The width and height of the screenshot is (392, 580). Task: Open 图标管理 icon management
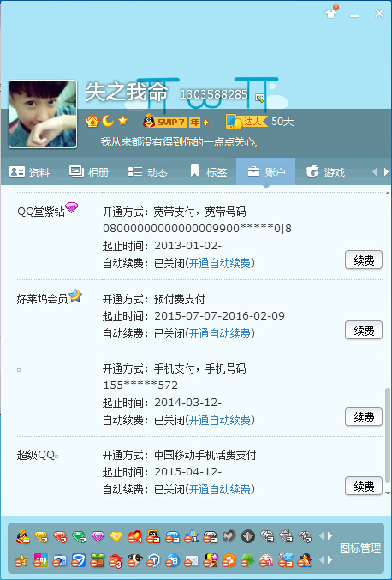(360, 547)
